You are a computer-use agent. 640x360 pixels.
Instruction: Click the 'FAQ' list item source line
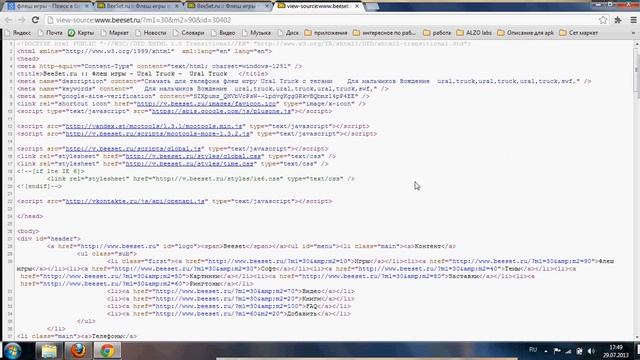(229, 306)
